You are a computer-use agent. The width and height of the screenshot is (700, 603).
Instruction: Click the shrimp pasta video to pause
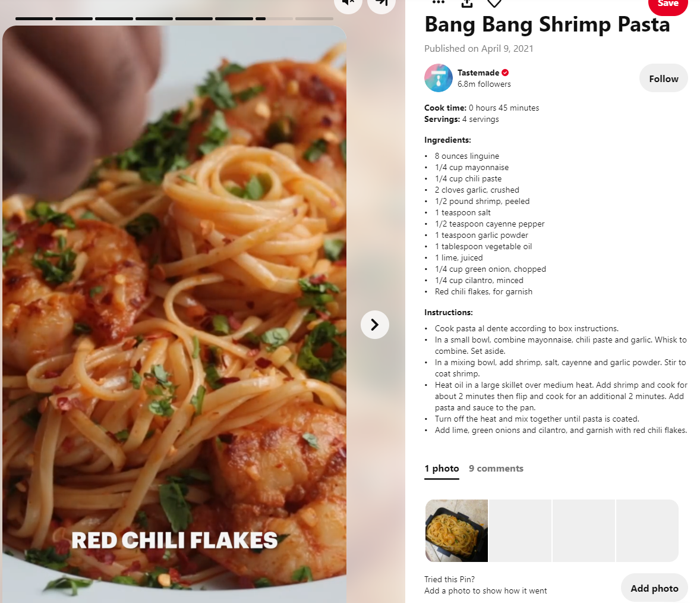pyautogui.click(x=174, y=313)
